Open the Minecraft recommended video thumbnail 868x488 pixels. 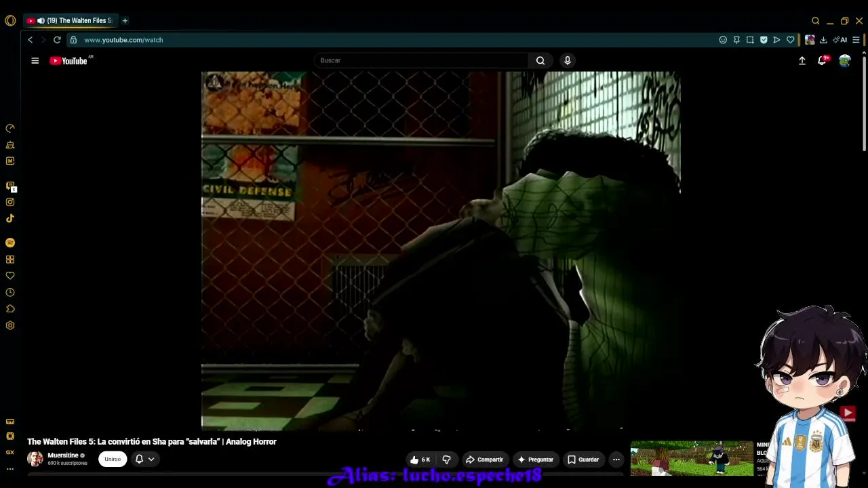692,458
